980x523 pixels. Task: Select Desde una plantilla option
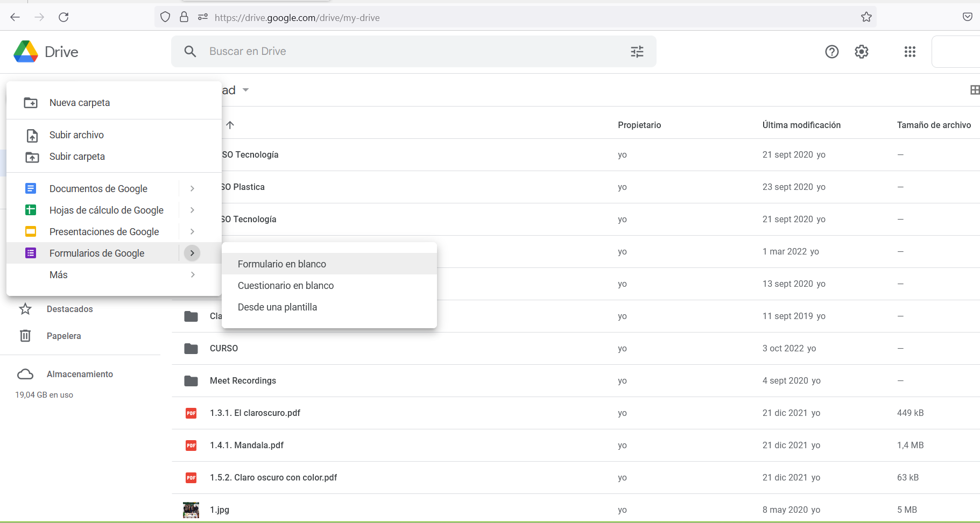coord(277,307)
